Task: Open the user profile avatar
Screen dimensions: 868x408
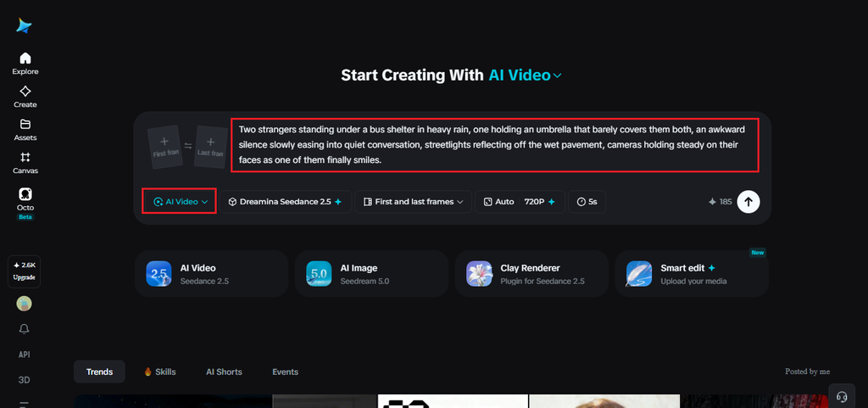Action: [x=25, y=304]
